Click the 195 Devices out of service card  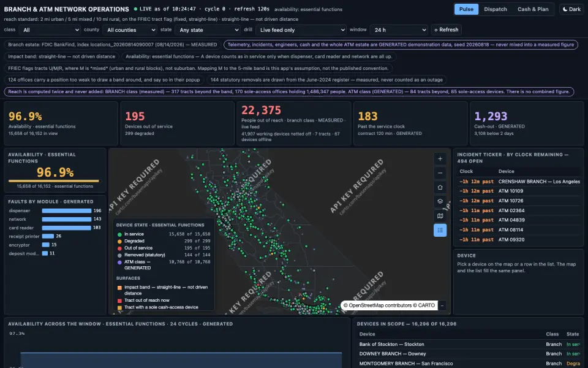click(178, 123)
